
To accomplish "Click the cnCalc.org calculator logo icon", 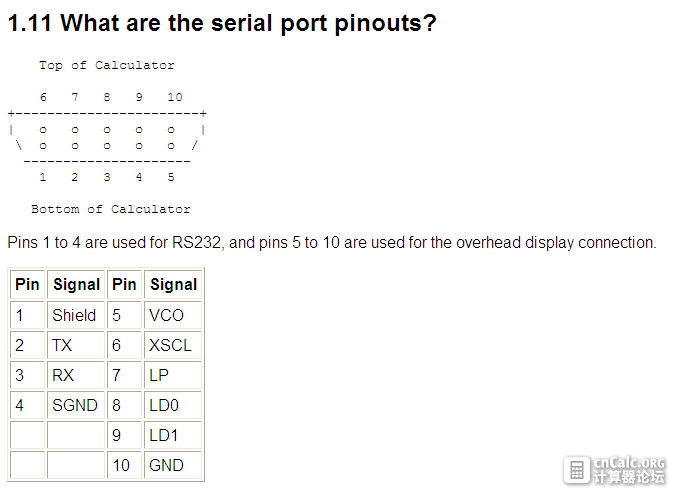I will pyautogui.click(x=576, y=470).
